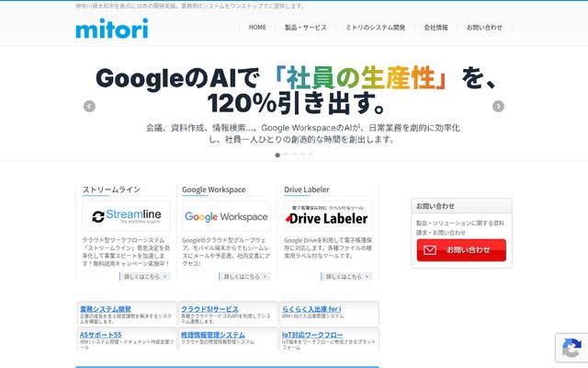Select the fourth carousel dot indicator
Viewport: 588px width, 368px height.
[302, 155]
